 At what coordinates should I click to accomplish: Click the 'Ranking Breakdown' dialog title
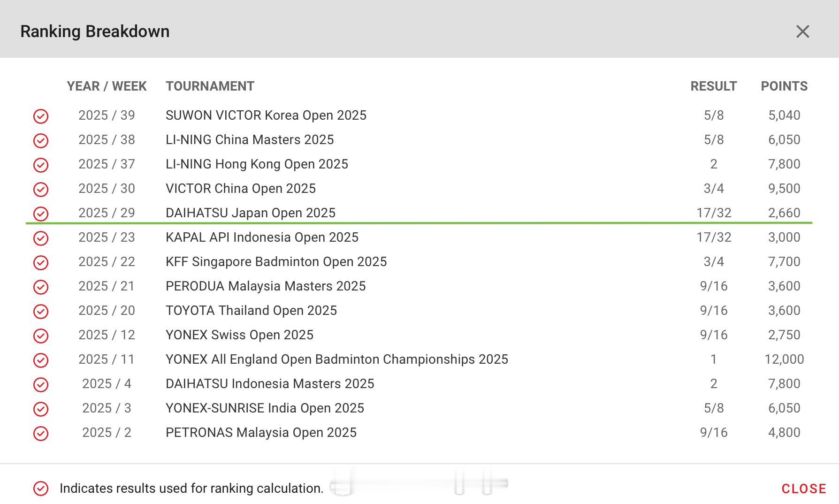coord(95,31)
